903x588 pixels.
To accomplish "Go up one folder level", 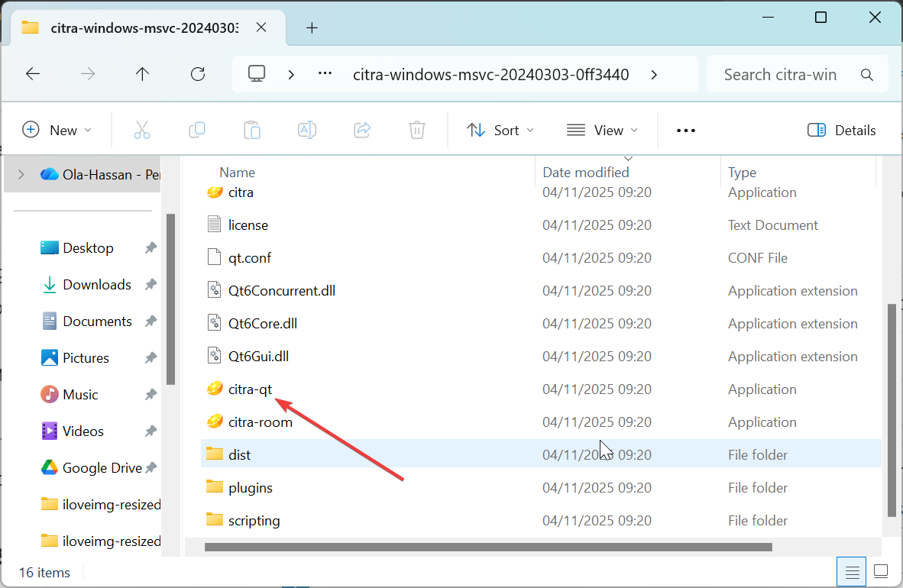I will (142, 74).
